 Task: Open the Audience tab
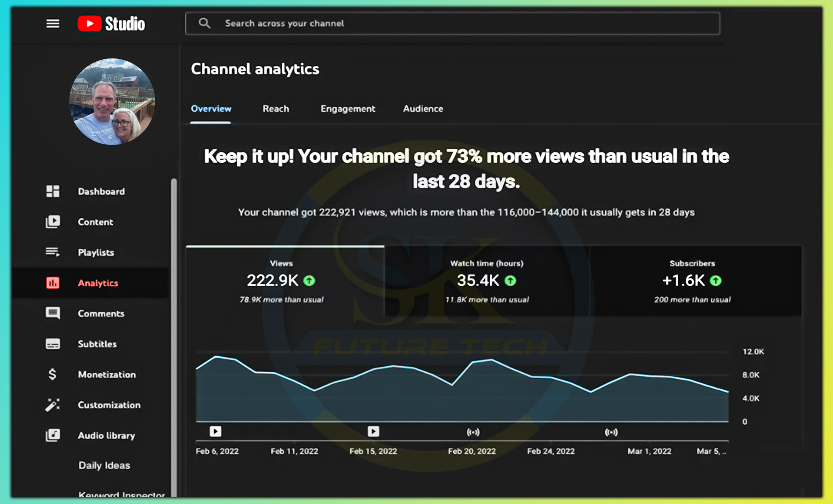point(423,109)
